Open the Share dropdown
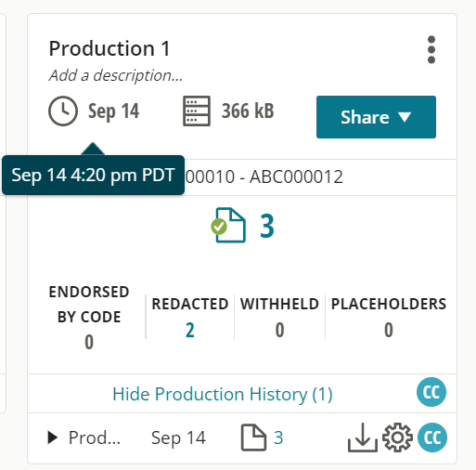The width and height of the screenshot is (476, 470). pyautogui.click(x=376, y=117)
